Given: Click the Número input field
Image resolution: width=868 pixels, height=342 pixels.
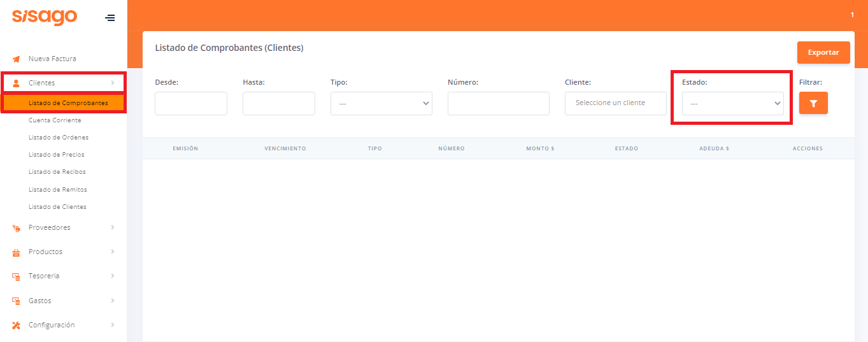Looking at the screenshot, I should 498,104.
